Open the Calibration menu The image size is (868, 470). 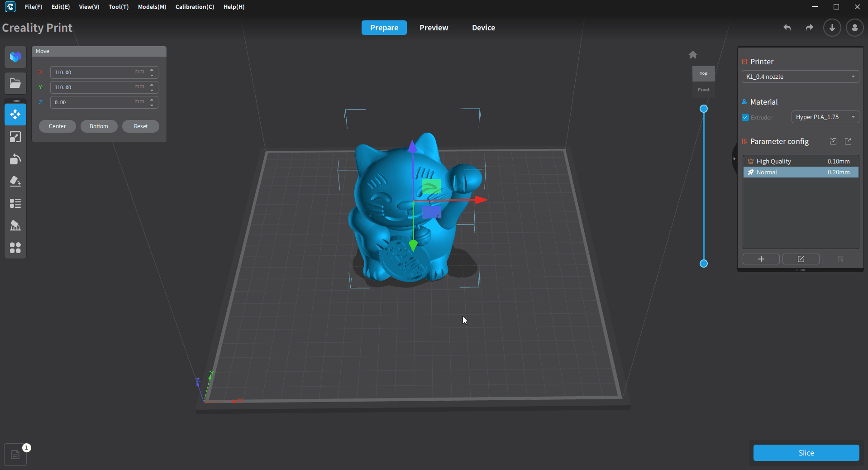195,7
